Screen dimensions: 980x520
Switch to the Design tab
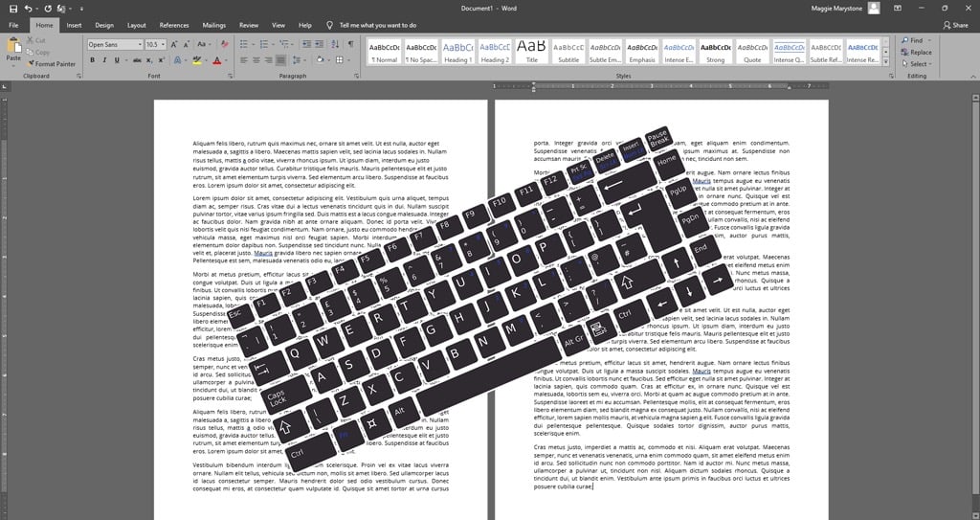pyautogui.click(x=104, y=26)
